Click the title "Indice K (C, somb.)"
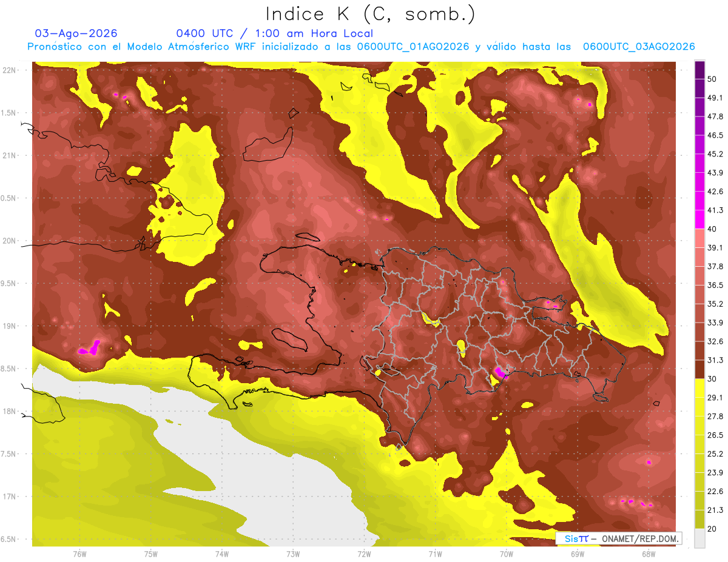The width and height of the screenshot is (728, 562). (370, 14)
